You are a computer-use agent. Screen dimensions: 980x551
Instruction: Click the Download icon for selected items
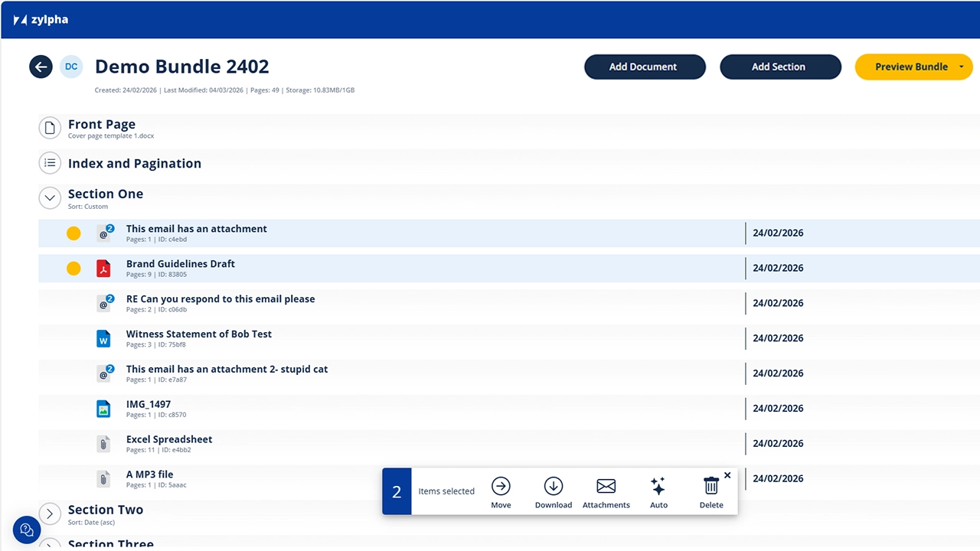tap(553, 486)
